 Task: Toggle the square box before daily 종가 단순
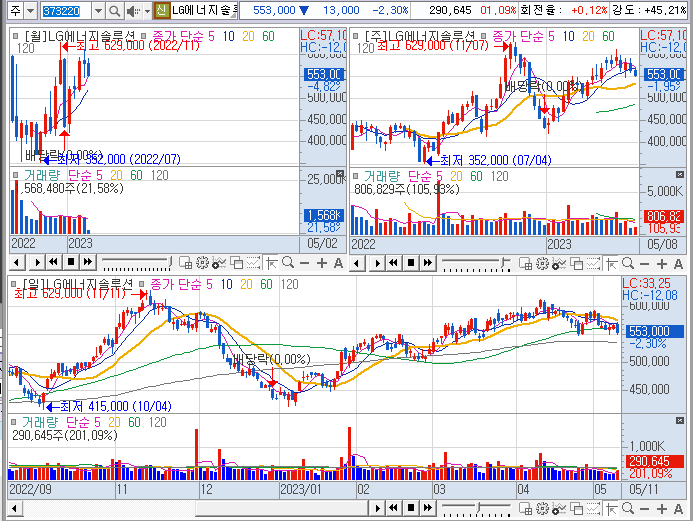point(141,283)
